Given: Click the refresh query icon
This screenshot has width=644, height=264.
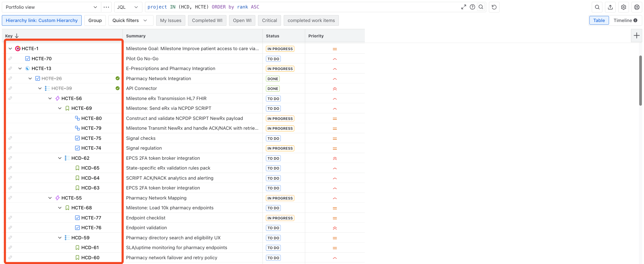Looking at the screenshot, I should 494,7.
